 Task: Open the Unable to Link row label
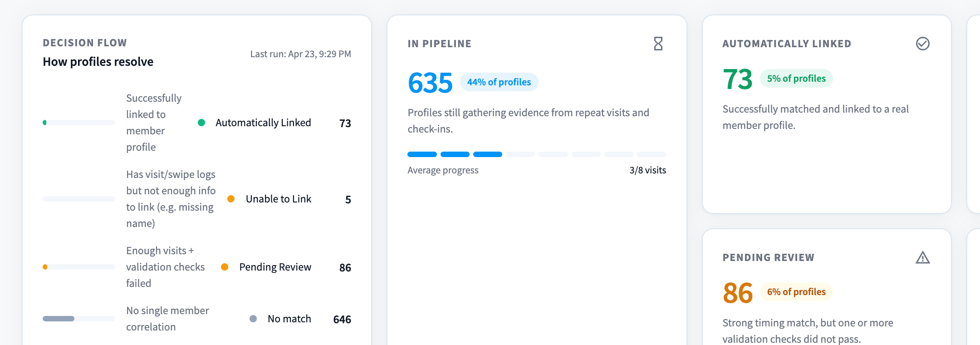pyautogui.click(x=279, y=199)
